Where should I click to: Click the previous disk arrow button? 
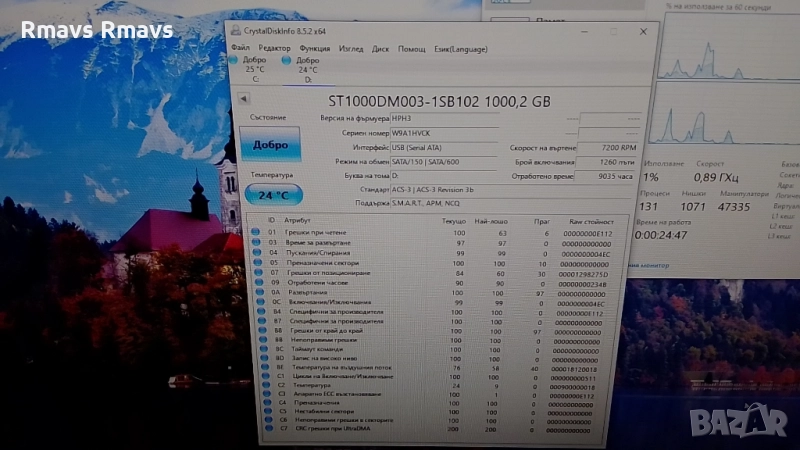coord(242,101)
